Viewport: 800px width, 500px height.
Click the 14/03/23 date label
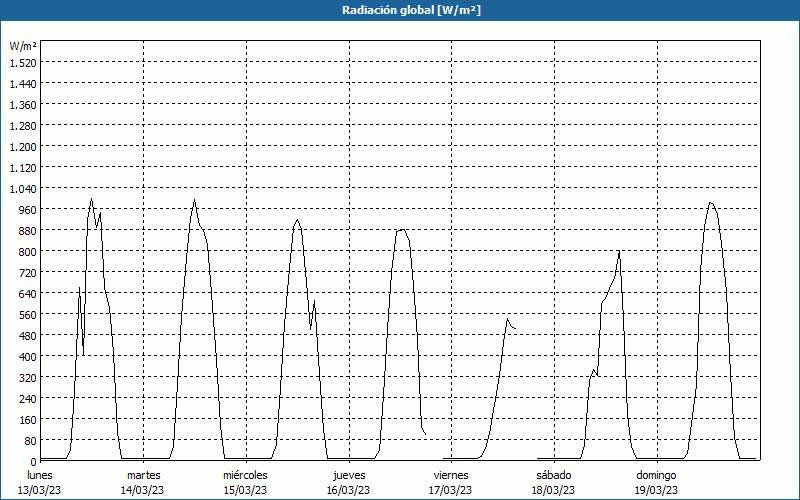(x=142, y=490)
